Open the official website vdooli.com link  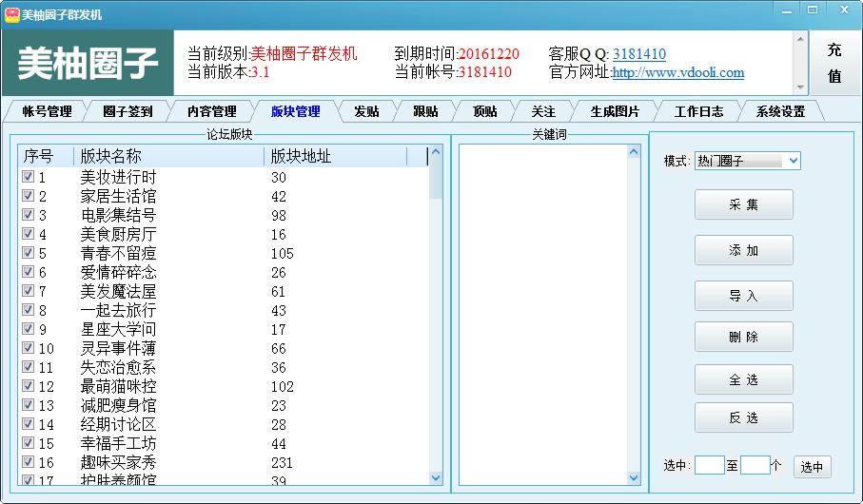point(678,72)
